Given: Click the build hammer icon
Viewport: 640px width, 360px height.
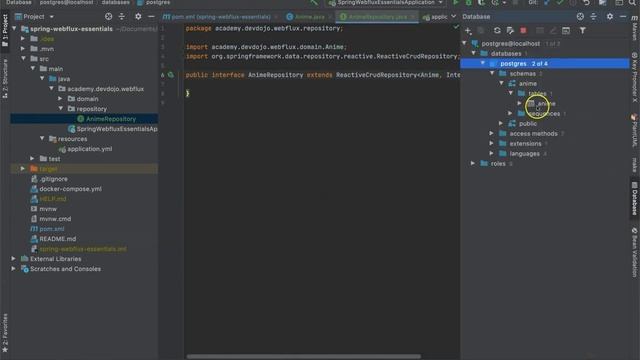Looking at the screenshot, I should point(313,2).
